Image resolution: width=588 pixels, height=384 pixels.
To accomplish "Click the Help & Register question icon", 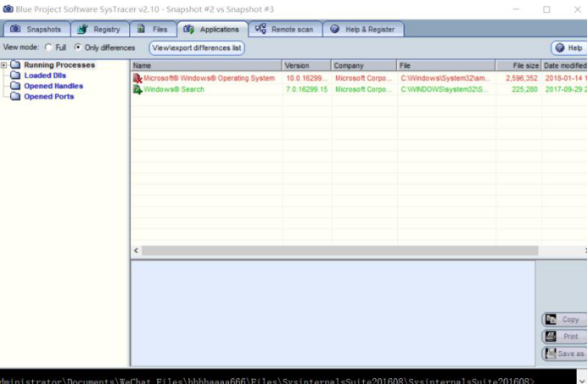I will click(335, 29).
